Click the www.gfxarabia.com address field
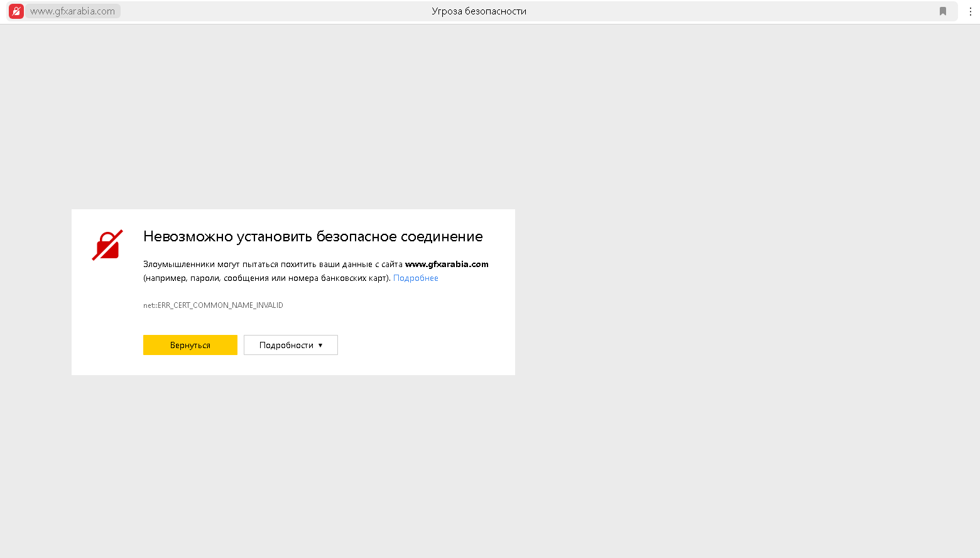Screen dimensions: 980x558 click(x=73, y=11)
